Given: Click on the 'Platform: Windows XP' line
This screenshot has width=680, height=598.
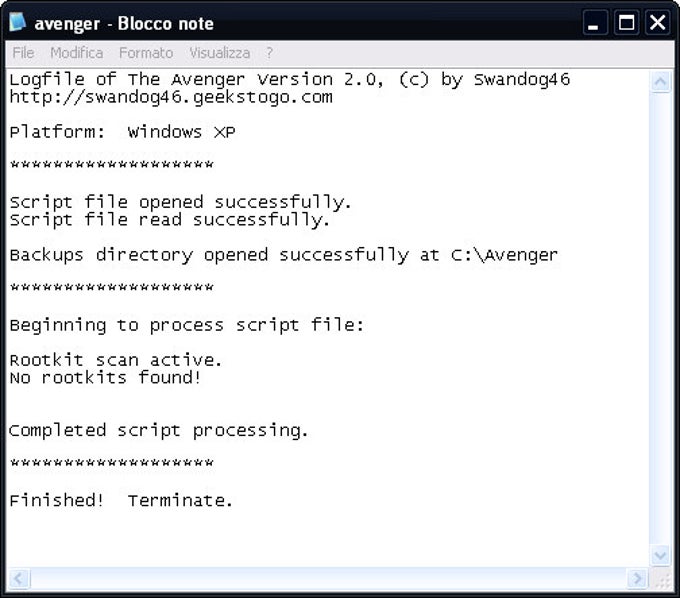Looking at the screenshot, I should 122,132.
